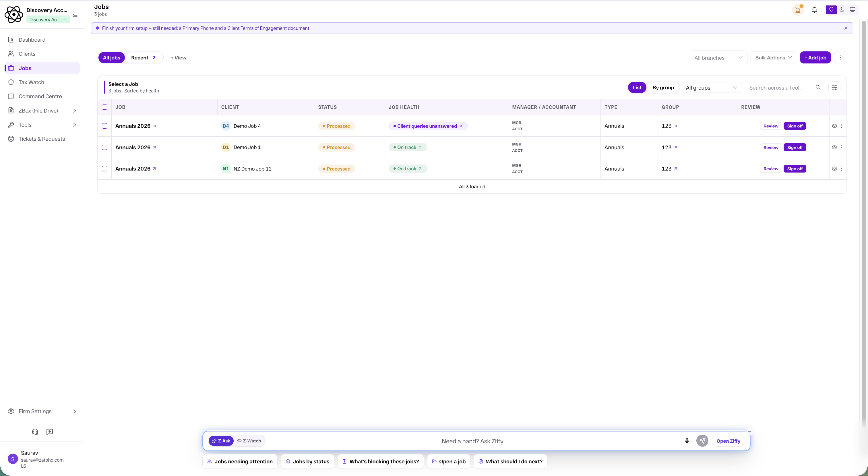Open On track health details for NZ Demo Job 12
This screenshot has width=868, height=476.
tap(408, 169)
